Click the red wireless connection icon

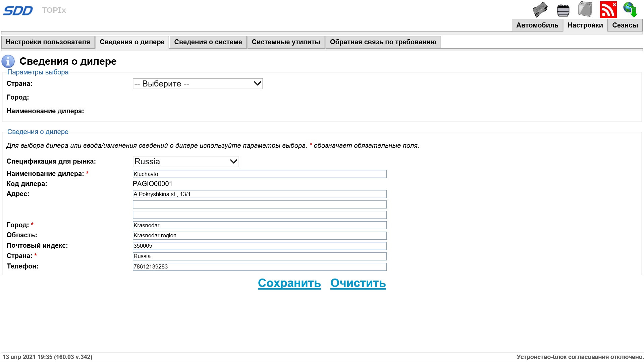tap(608, 10)
